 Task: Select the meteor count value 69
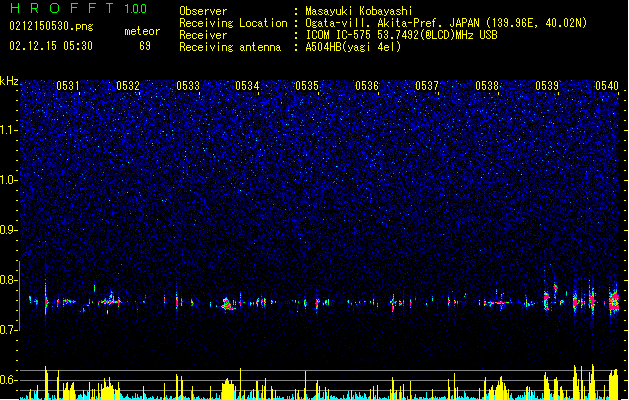(x=145, y=46)
